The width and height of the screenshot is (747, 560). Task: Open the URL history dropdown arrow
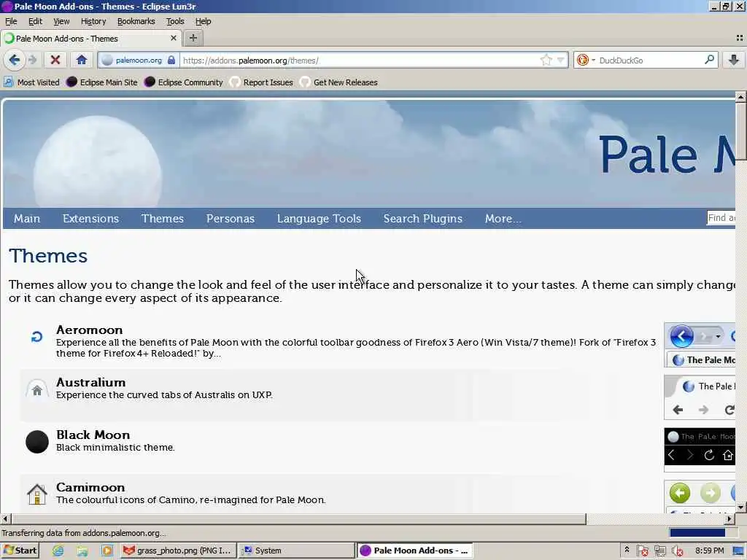pyautogui.click(x=561, y=60)
